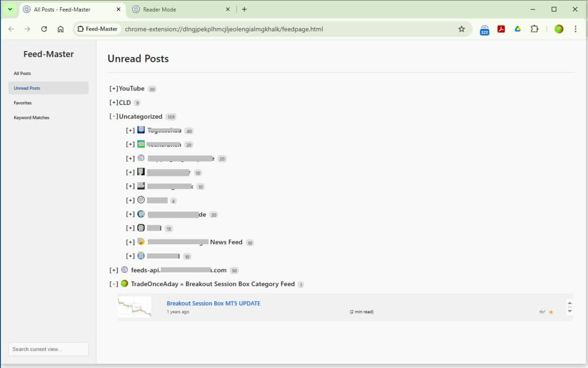Click the browser home icon
The image size is (588, 368).
pos(60,29)
